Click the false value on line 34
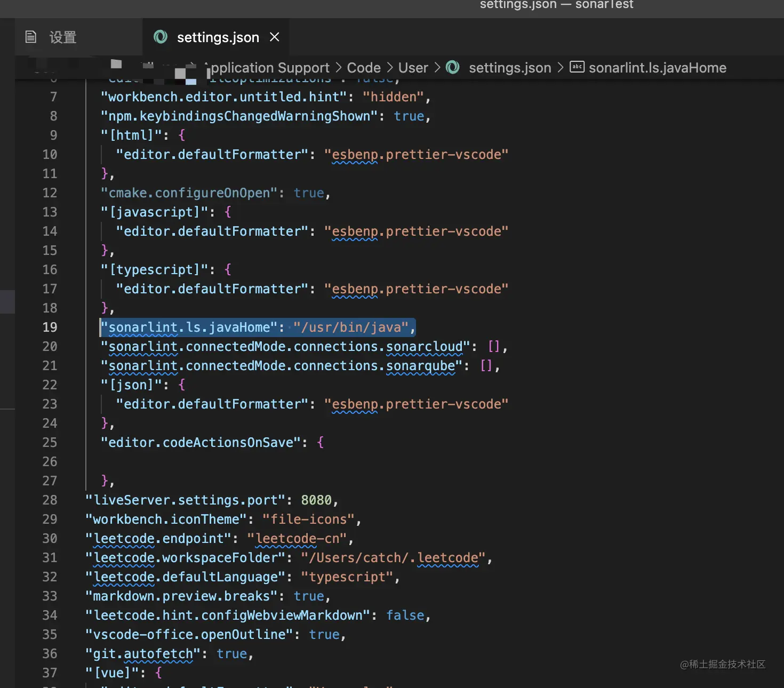Image resolution: width=784 pixels, height=688 pixels. tap(405, 615)
